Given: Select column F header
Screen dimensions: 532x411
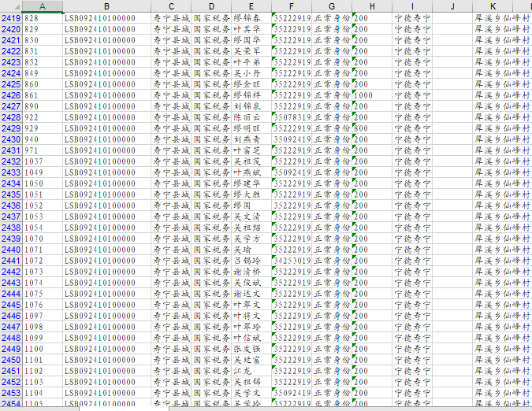Looking at the screenshot, I should pos(292,6).
